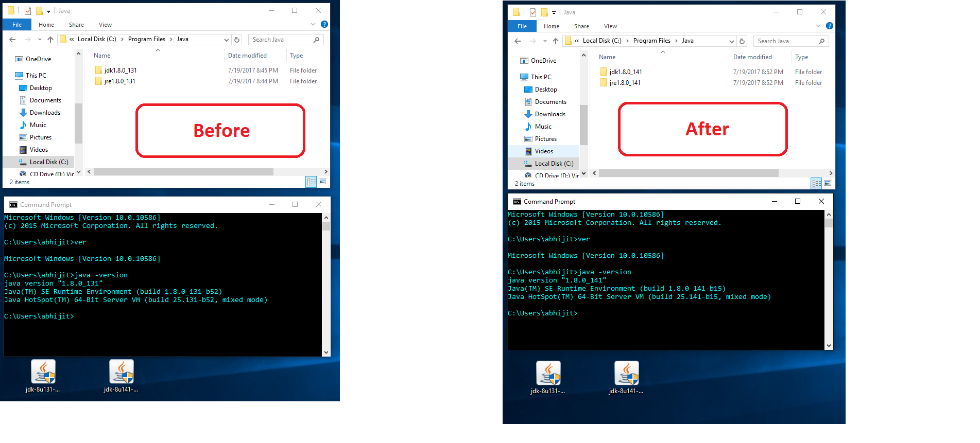Screen dimensions: 980x443
Task: Launch jdk-8u141 installer under the Before Command Prompt
Action: [121, 376]
